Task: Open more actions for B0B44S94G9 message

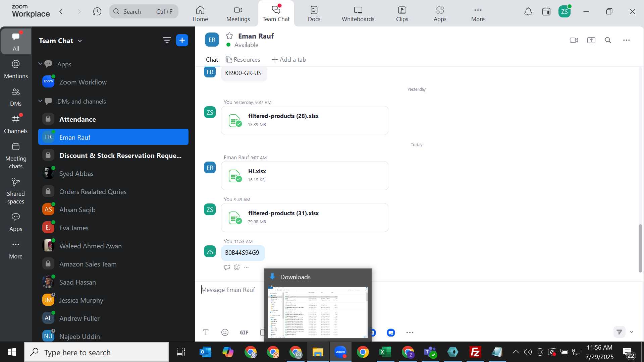Action: point(247,267)
